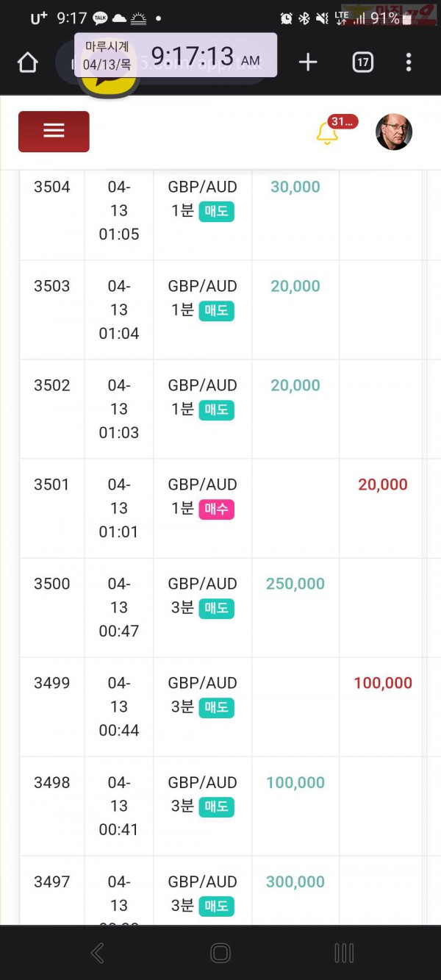Open Android recent apps button
The height and width of the screenshot is (980, 441).
click(344, 954)
